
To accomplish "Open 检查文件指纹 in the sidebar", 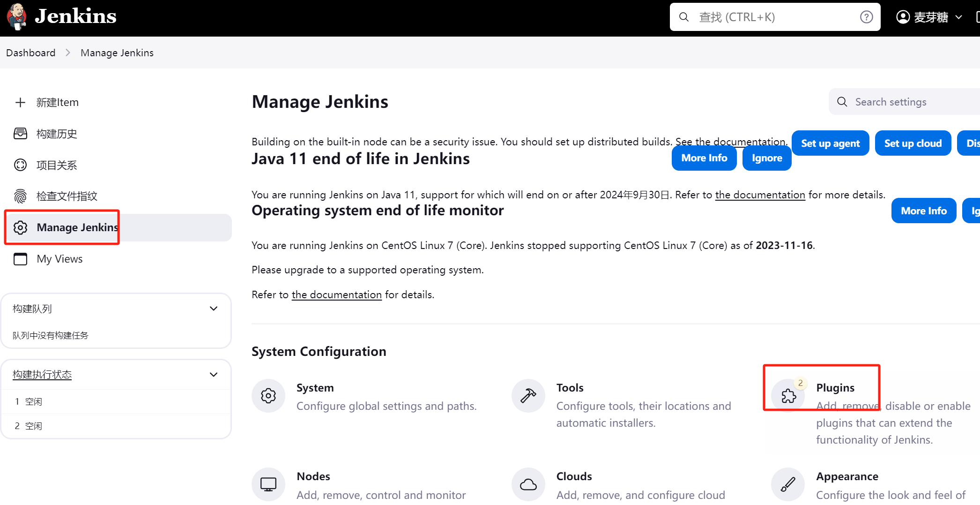I will (x=67, y=196).
